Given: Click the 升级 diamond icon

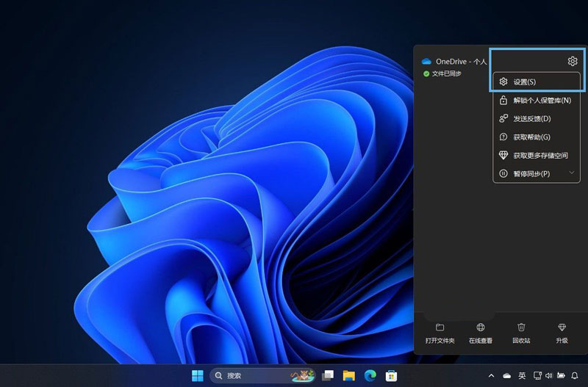Looking at the screenshot, I should coord(562,328).
